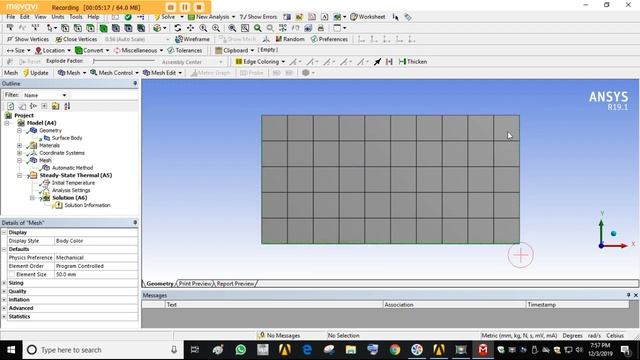640x360 pixels.
Task: Select the Vertex selection filter icon
Action: tap(65, 28)
